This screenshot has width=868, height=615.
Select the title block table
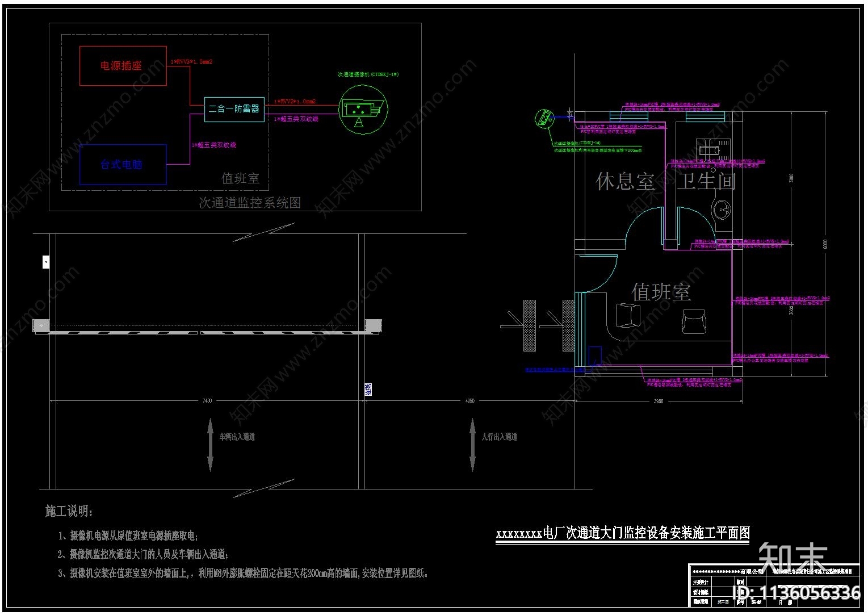click(x=774, y=586)
